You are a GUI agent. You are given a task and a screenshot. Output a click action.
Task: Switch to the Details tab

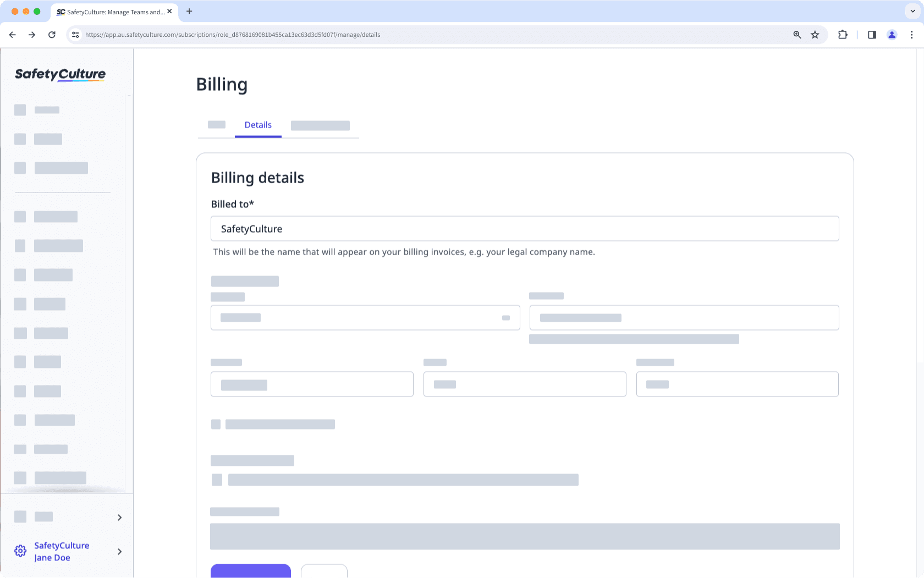click(x=258, y=125)
